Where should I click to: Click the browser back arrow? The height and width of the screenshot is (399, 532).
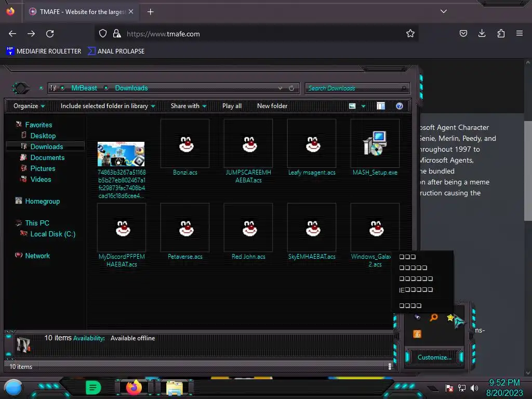click(12, 34)
